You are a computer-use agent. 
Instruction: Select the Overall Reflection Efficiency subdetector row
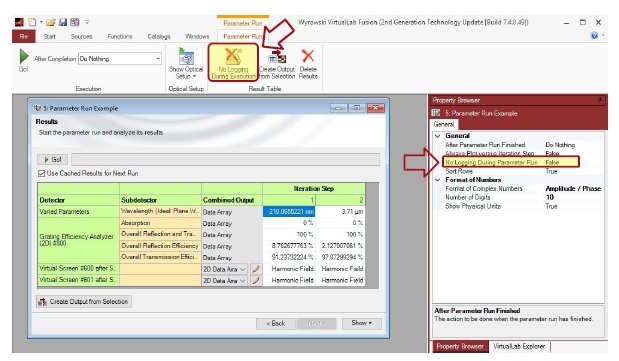tap(160, 246)
